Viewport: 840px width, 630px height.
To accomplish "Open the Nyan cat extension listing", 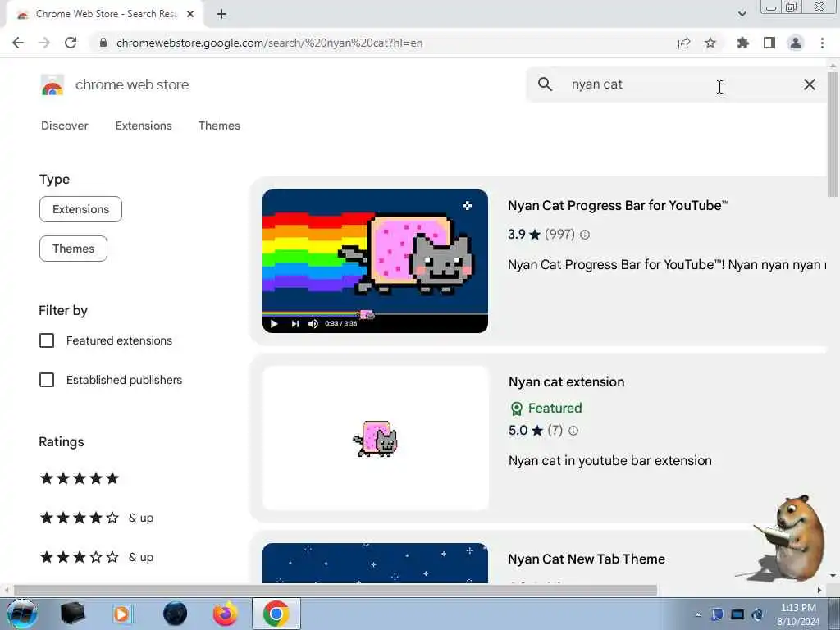I will pyautogui.click(x=566, y=382).
